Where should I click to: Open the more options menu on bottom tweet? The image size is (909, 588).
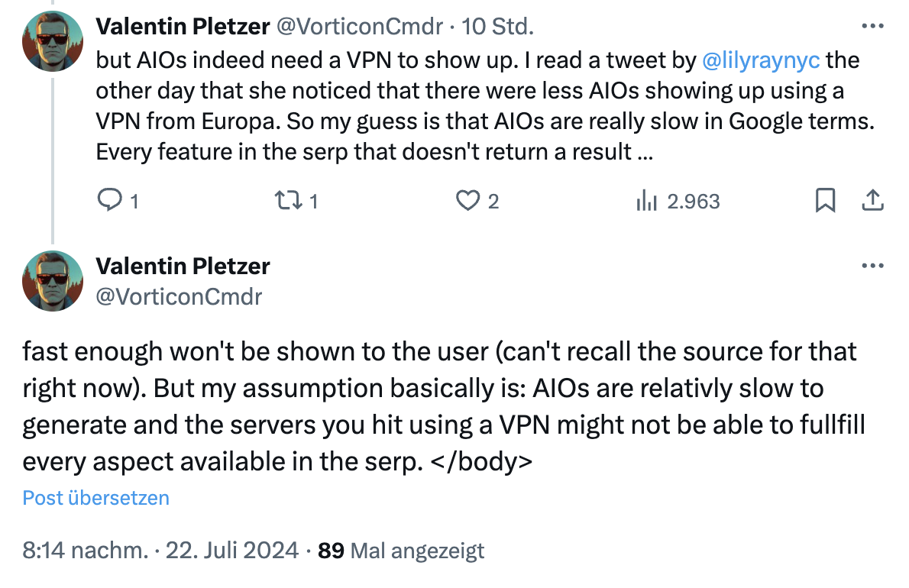coord(872,265)
